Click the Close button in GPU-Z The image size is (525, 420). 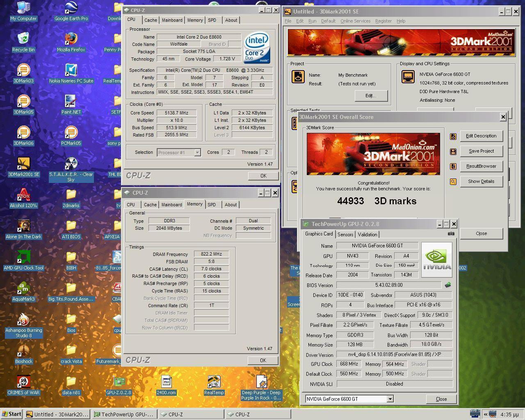[441, 399]
